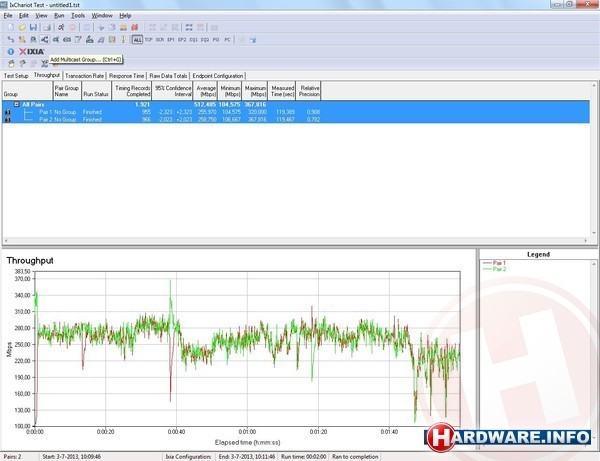Toggle the ALL filter button
Screen dimensions: 600x461
(137, 39)
